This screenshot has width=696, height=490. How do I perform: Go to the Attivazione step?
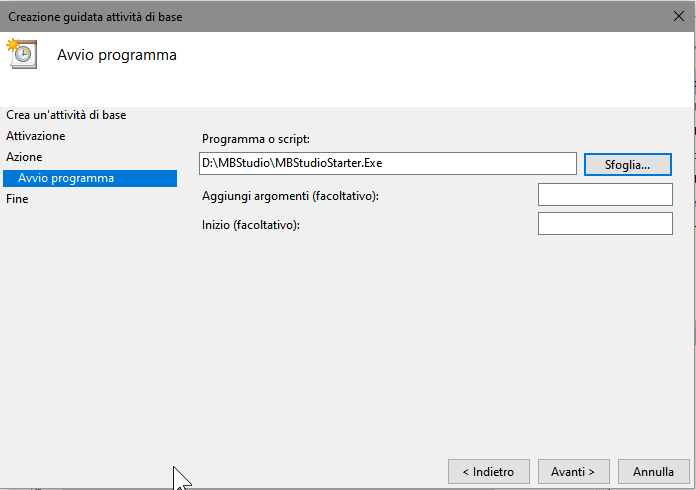point(36,136)
